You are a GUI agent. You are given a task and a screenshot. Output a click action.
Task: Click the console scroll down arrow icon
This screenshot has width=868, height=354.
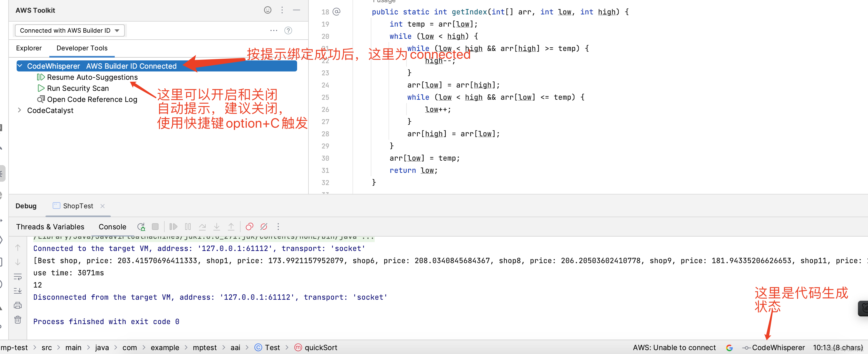click(x=18, y=262)
